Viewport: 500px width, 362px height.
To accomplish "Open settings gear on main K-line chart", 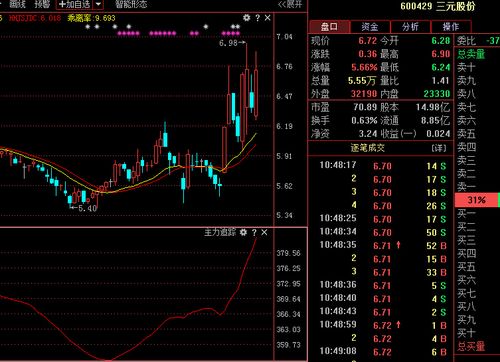I will [247, 18].
